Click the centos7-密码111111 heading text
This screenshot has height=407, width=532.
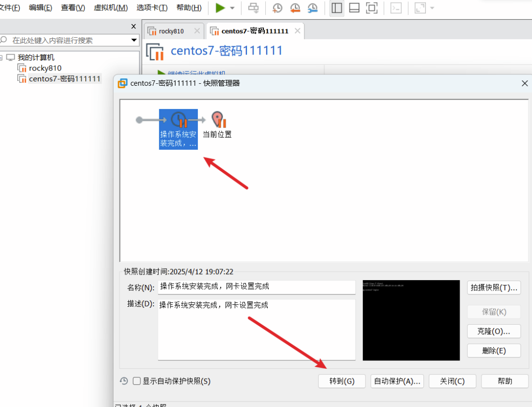[x=226, y=51]
